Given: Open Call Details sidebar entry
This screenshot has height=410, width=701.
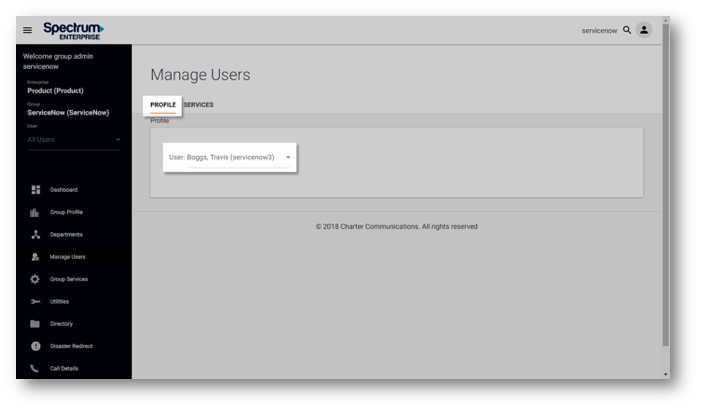Looking at the screenshot, I should pyautogui.click(x=64, y=368).
